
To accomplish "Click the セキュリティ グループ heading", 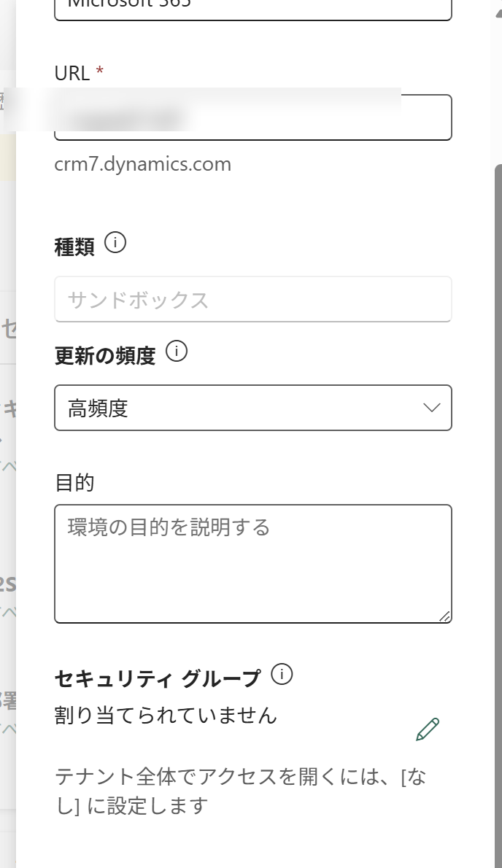I will click(158, 678).
